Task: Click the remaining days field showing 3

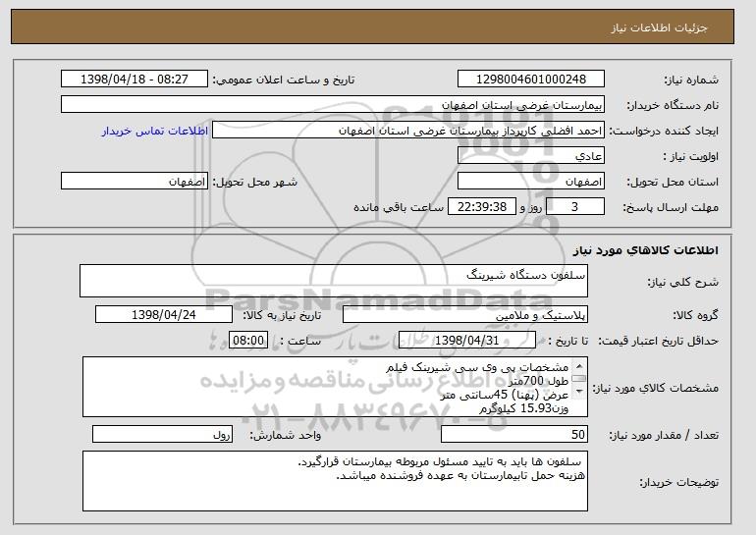Action: (x=574, y=207)
